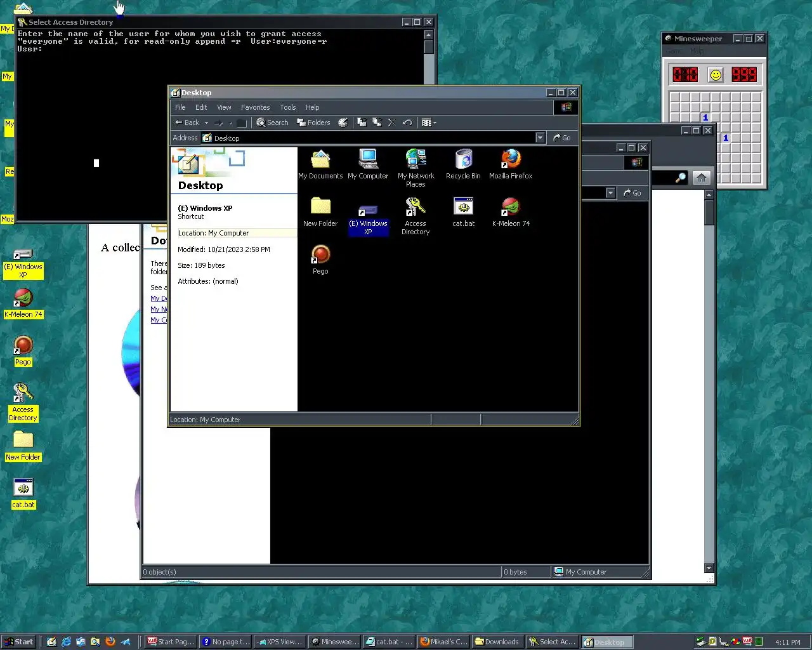Open Forward button history dropdown arrow
The height and width of the screenshot is (650, 812).
(x=230, y=123)
